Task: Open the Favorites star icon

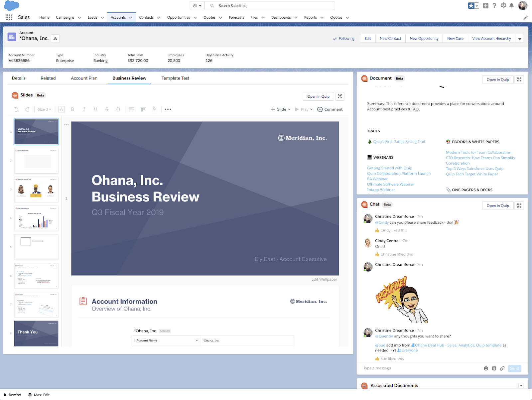Action: pos(471,6)
